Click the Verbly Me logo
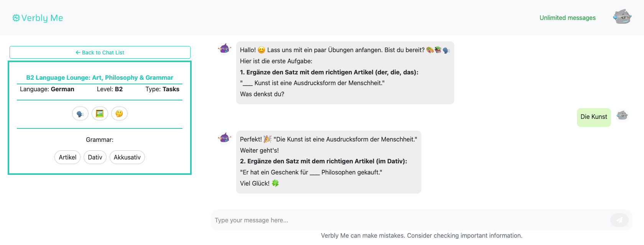The height and width of the screenshot is (245, 644). click(x=38, y=18)
